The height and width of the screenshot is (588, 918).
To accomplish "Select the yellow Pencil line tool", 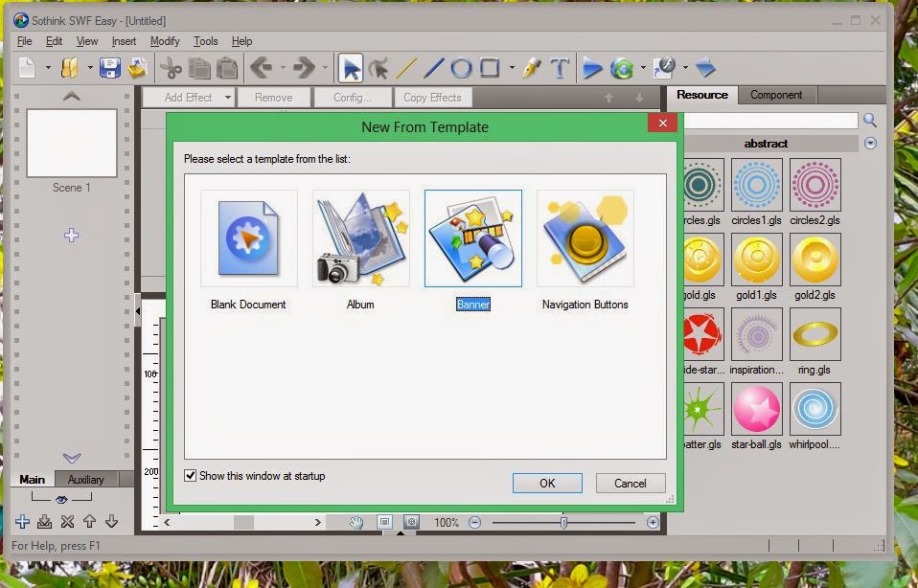I will pyautogui.click(x=406, y=68).
